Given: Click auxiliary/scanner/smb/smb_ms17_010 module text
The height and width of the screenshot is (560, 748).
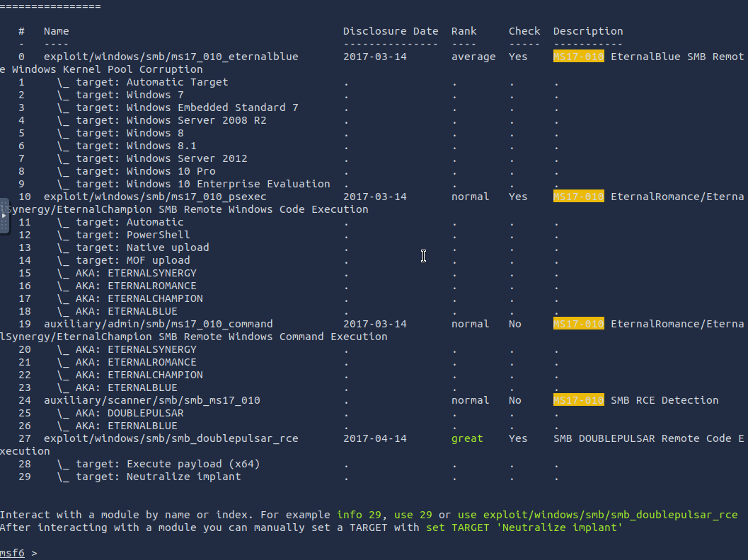Looking at the screenshot, I should pos(151,400).
